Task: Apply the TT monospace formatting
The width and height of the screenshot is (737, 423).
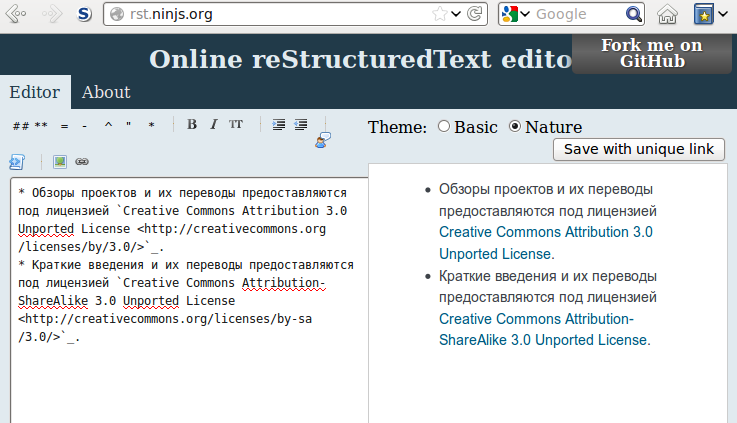Action: tap(236, 125)
